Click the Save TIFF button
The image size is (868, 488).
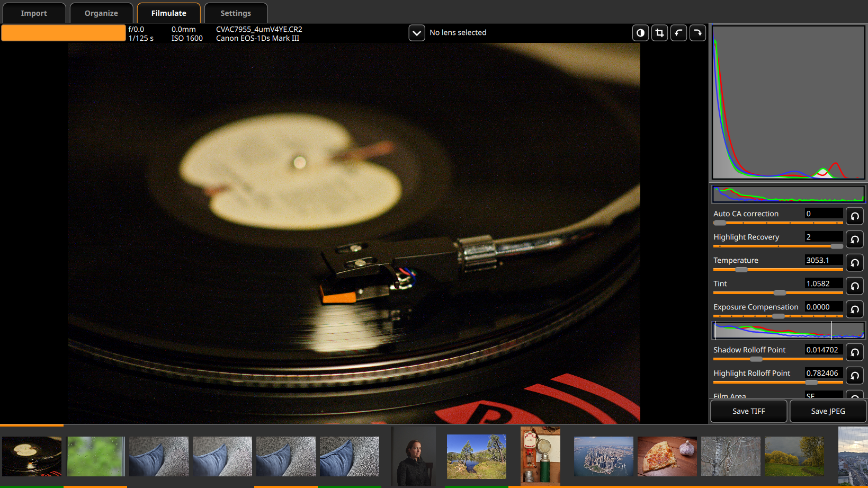749,411
